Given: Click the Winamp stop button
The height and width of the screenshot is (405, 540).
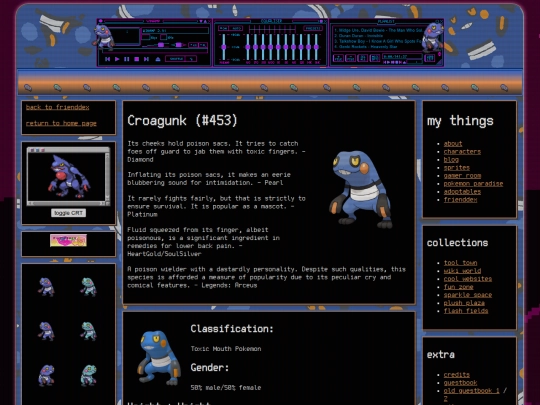Looking at the screenshot, I should [x=137, y=59].
